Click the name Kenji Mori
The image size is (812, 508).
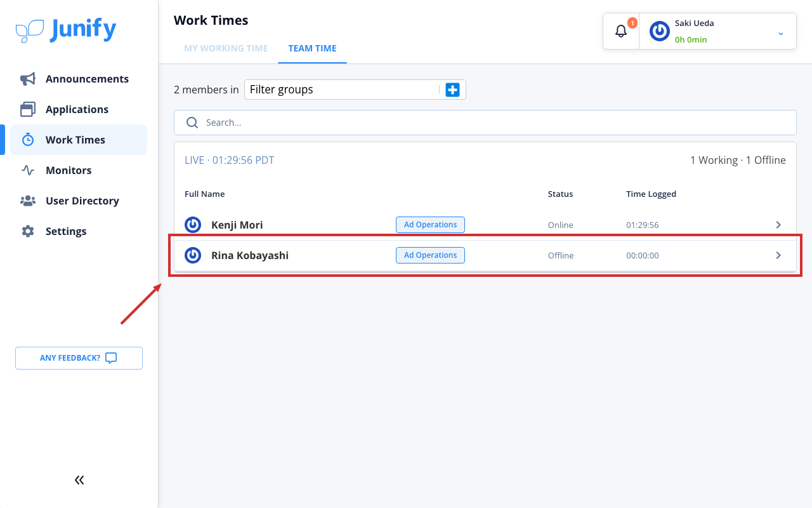[x=237, y=225]
